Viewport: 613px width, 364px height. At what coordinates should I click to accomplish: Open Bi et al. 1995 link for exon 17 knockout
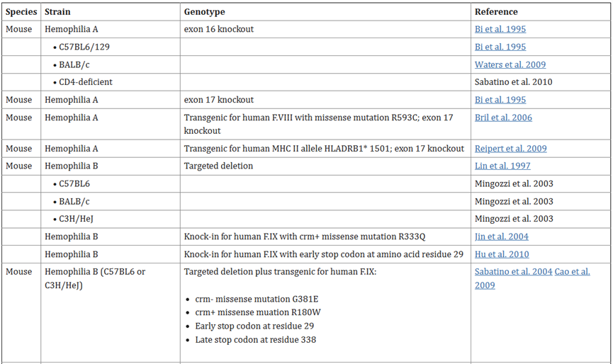click(500, 100)
